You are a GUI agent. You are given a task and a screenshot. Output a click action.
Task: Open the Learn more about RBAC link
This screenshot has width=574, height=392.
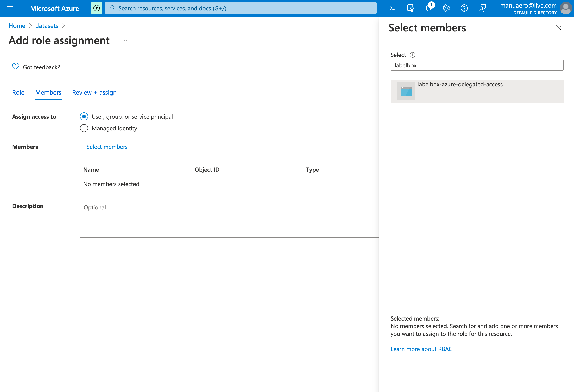tap(421, 349)
